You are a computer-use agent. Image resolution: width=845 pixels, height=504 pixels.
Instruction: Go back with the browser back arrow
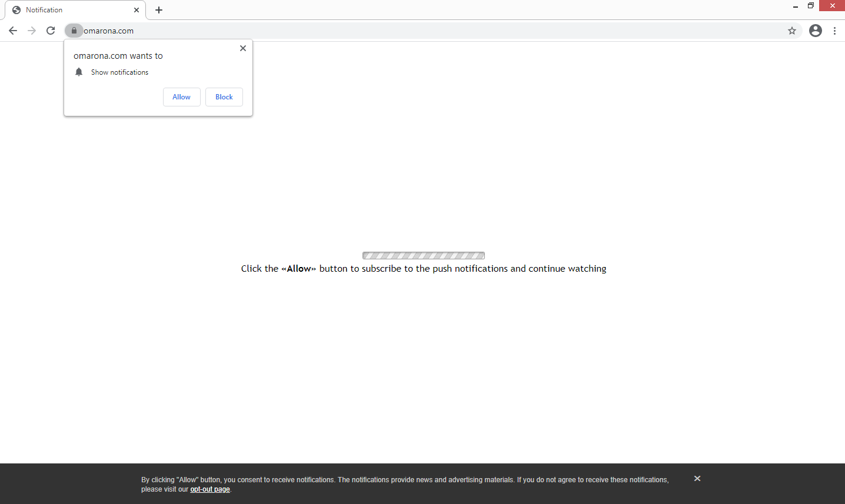click(13, 31)
